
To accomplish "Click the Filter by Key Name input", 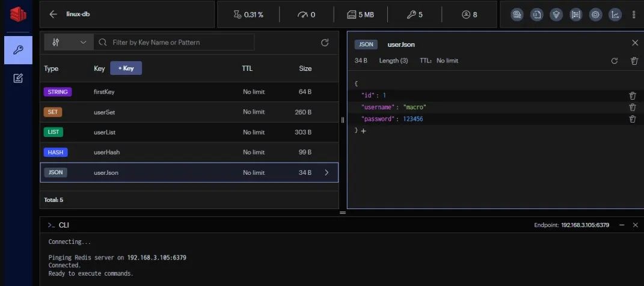I will [x=174, y=42].
